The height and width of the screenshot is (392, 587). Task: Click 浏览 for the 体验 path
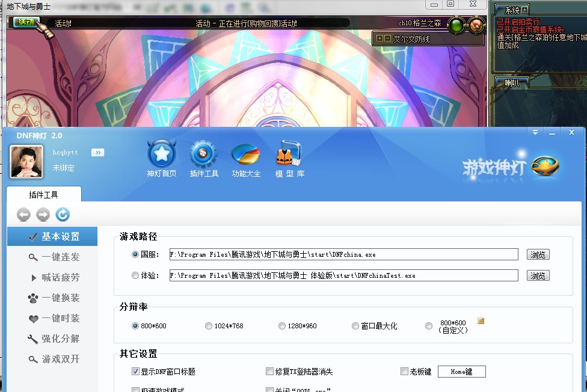(x=538, y=275)
